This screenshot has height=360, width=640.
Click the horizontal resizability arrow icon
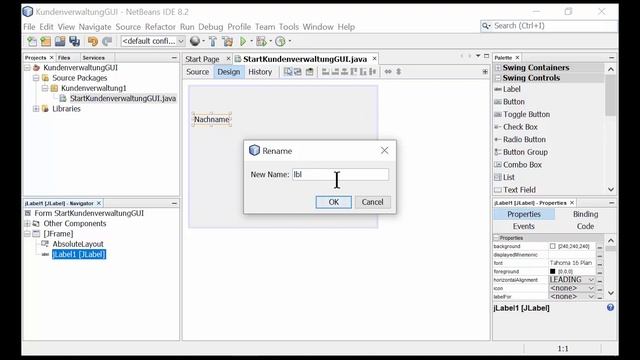pyautogui.click(x=388, y=72)
